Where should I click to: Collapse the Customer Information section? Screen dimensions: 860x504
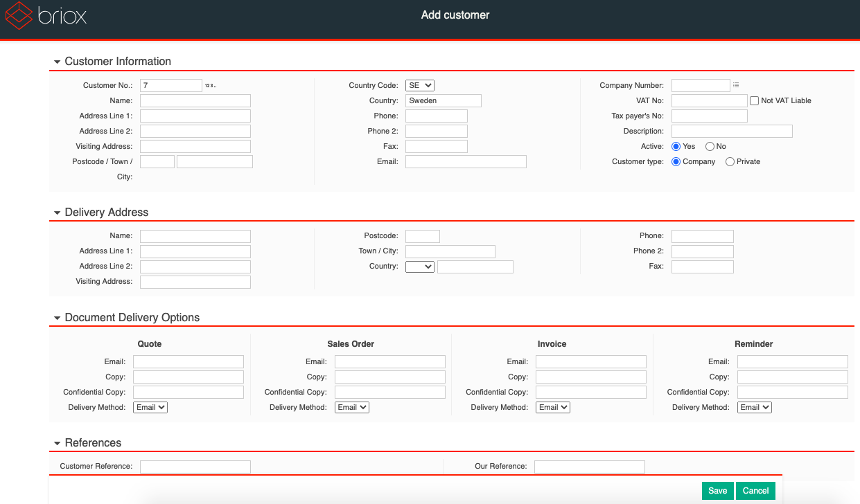(58, 62)
